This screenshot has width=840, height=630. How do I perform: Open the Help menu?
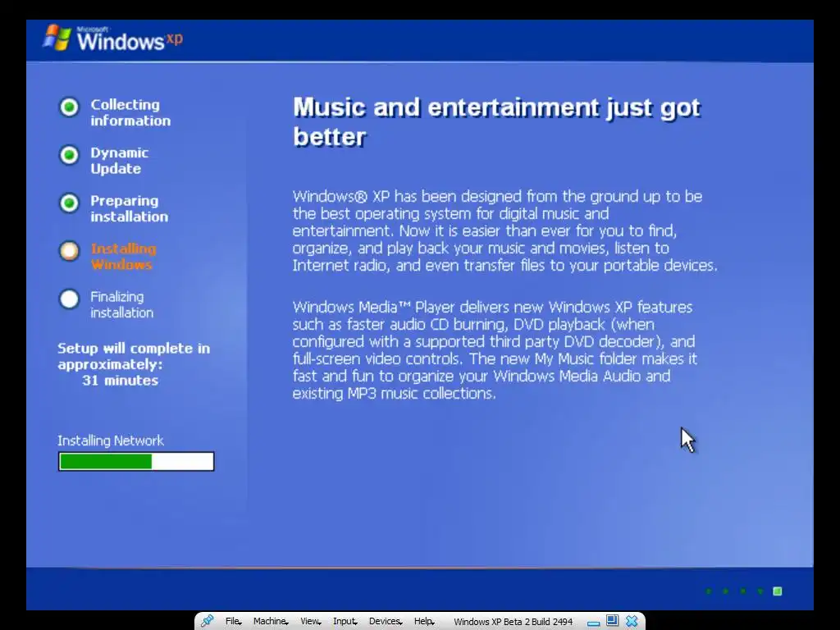click(x=424, y=622)
